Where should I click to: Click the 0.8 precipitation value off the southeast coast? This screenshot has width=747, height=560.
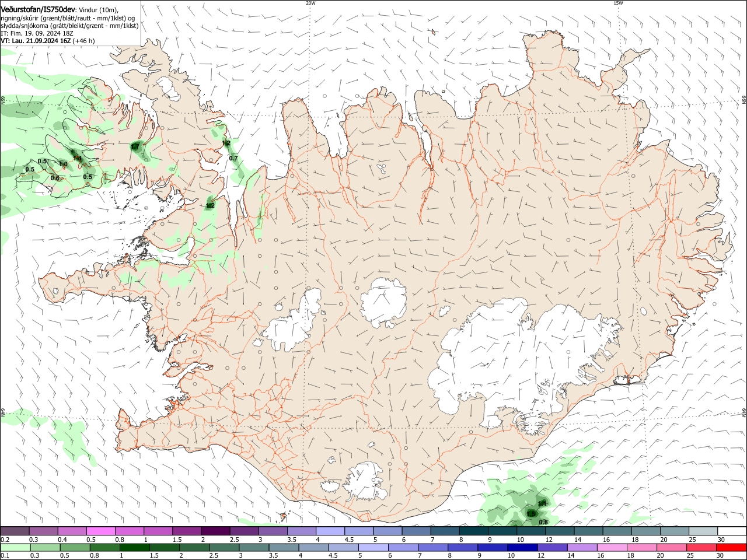(543, 522)
